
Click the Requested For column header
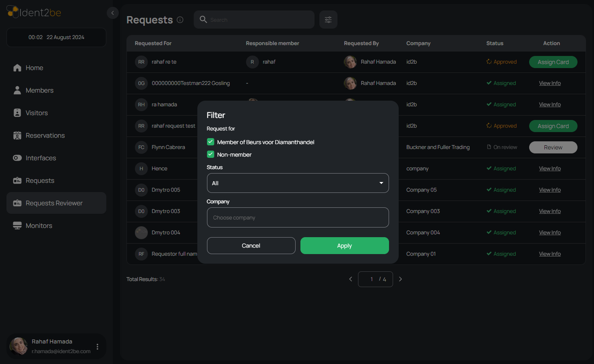[153, 43]
